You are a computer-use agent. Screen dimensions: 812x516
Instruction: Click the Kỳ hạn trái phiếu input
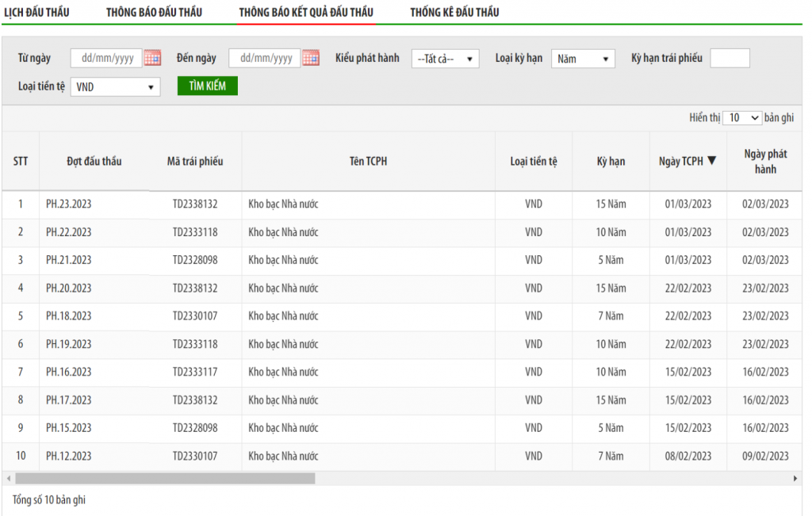pyautogui.click(x=730, y=58)
